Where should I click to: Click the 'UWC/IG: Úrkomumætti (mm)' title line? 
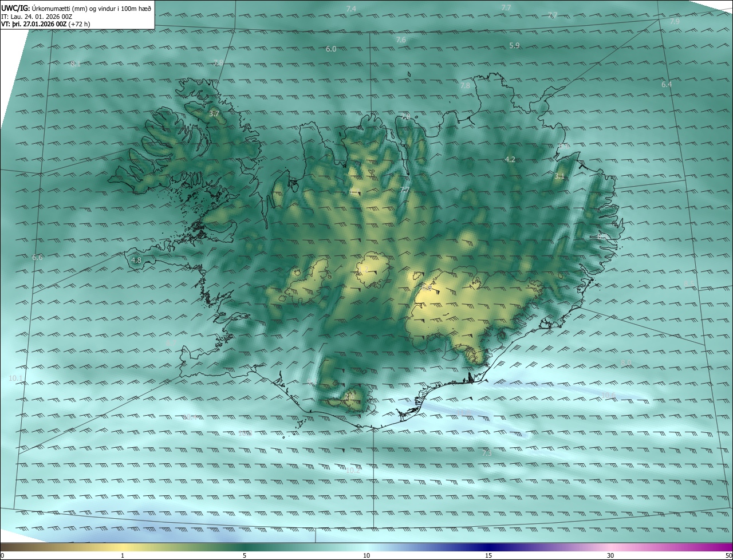click(76, 7)
